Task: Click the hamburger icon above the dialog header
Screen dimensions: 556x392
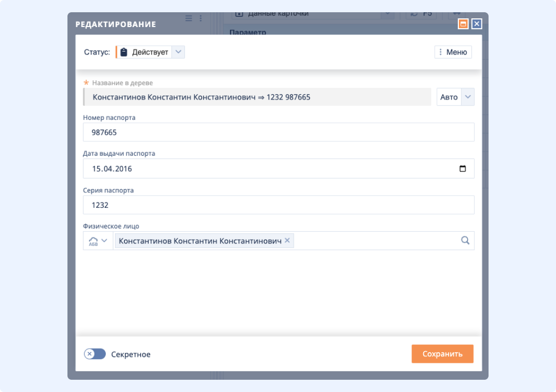Action: tap(189, 17)
